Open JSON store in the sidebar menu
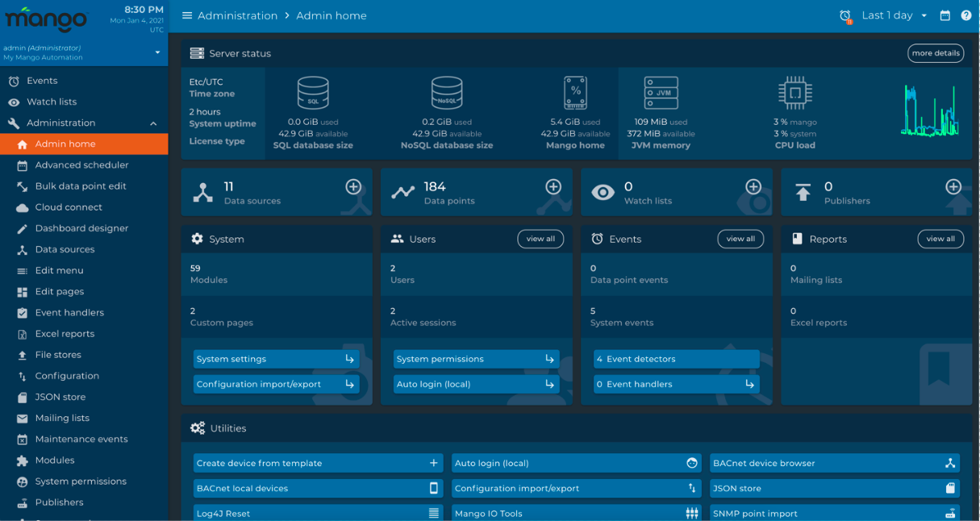 tap(84, 397)
